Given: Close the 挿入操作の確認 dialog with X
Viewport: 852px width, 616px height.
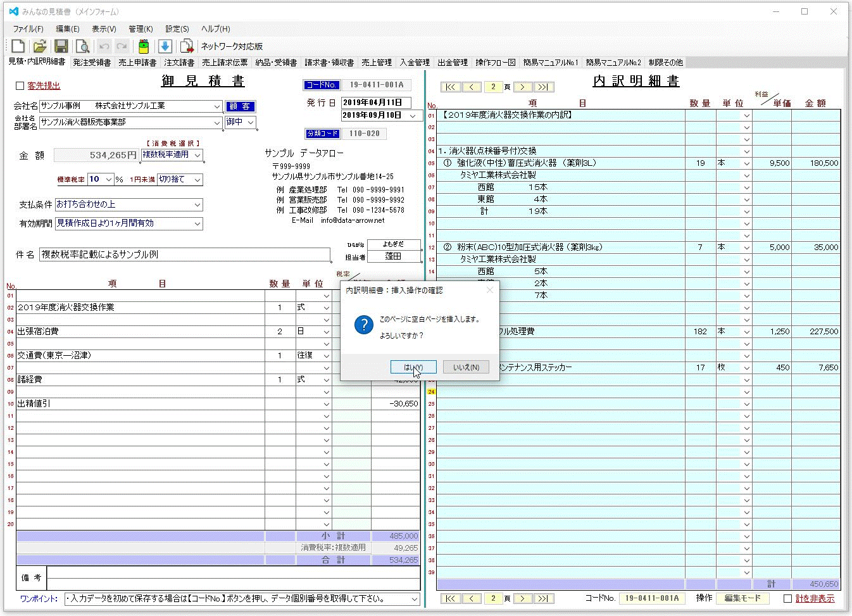Looking at the screenshot, I should 489,290.
